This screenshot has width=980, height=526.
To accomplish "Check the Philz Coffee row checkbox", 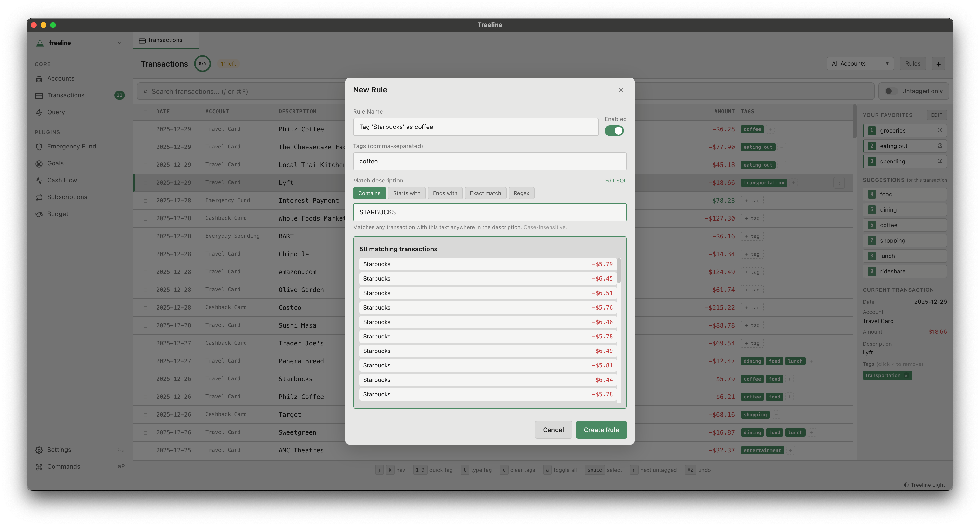I will [145, 129].
